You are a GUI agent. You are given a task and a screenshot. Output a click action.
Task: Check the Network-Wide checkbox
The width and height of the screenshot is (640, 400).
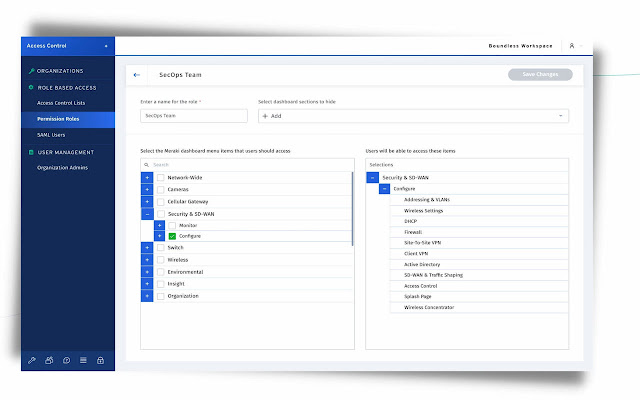[x=161, y=178]
